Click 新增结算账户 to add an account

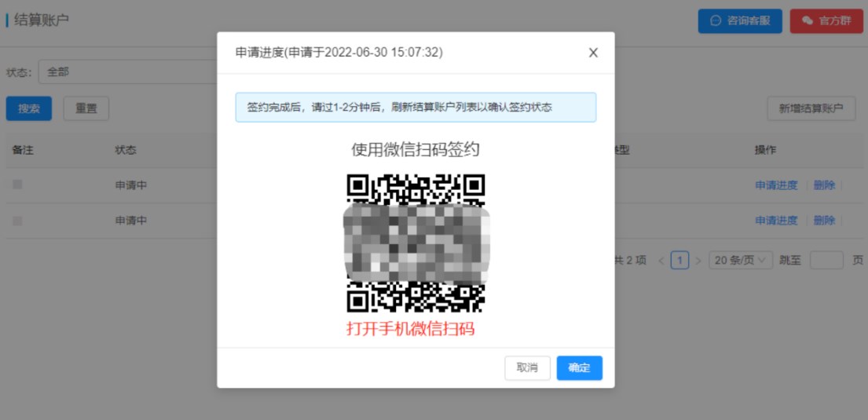(x=811, y=108)
